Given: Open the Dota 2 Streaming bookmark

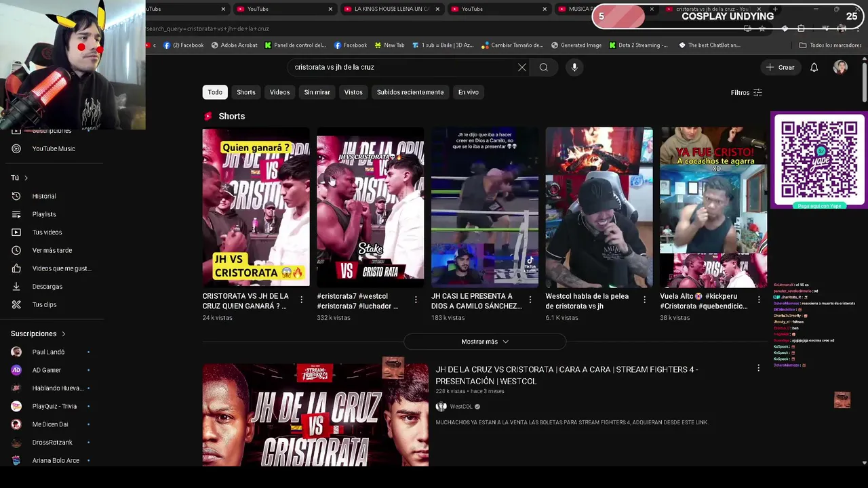Looking at the screenshot, I should 638,45.
